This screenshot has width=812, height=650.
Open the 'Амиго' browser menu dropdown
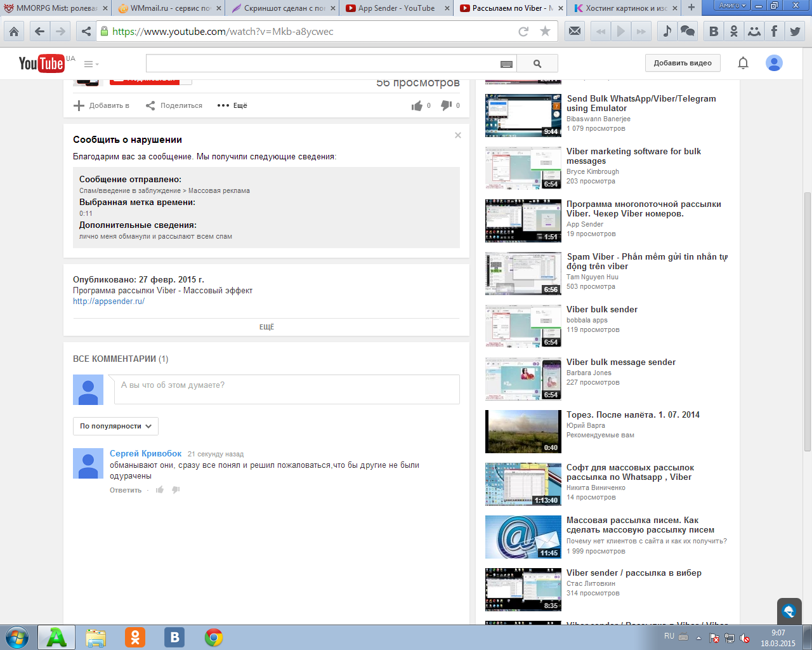pos(732,5)
